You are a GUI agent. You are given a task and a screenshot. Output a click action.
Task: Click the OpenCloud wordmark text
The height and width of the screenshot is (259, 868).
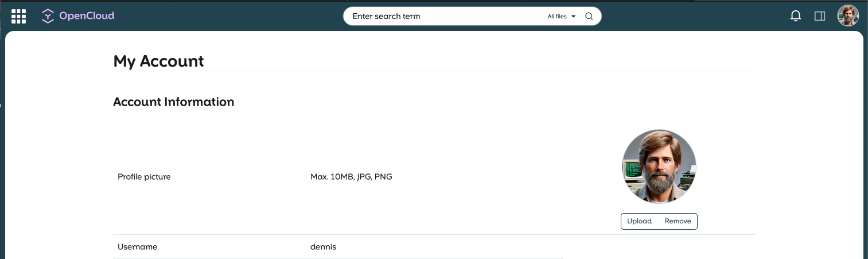[x=87, y=16]
